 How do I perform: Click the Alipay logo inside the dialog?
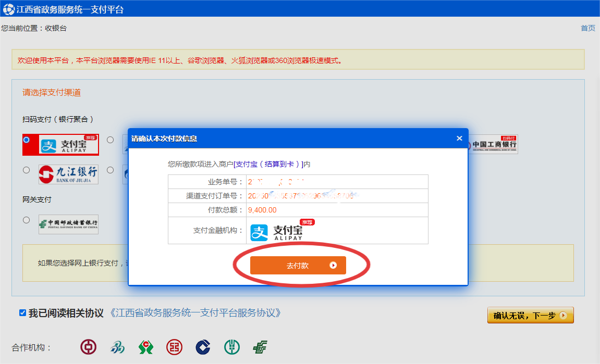pyautogui.click(x=282, y=230)
